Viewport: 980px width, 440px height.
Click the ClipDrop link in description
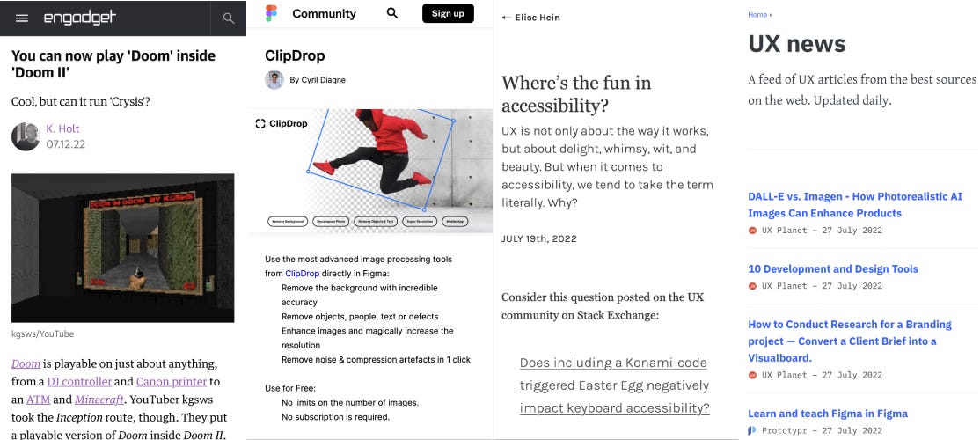(x=303, y=273)
